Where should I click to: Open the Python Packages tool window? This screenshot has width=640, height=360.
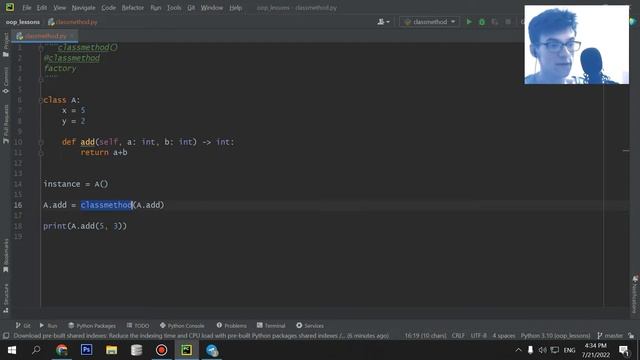(92, 325)
